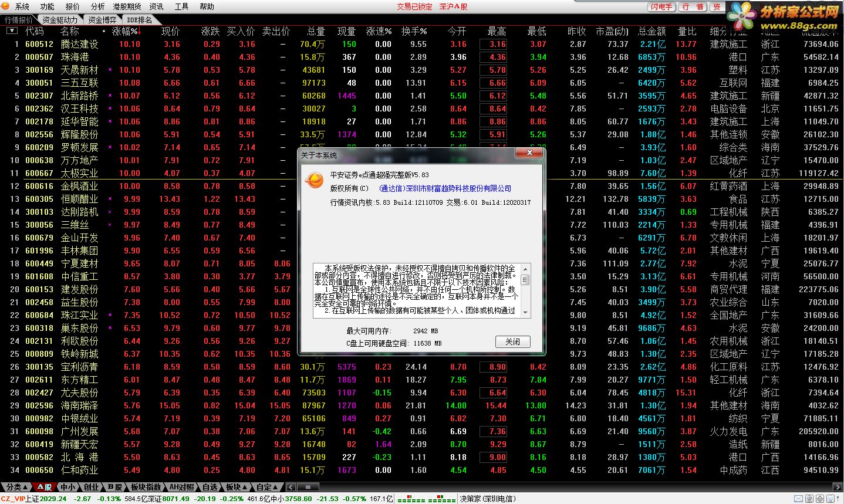This screenshot has width=844, height=504.
Task: Select stock row 000507 珠海港
Action: click(422, 57)
